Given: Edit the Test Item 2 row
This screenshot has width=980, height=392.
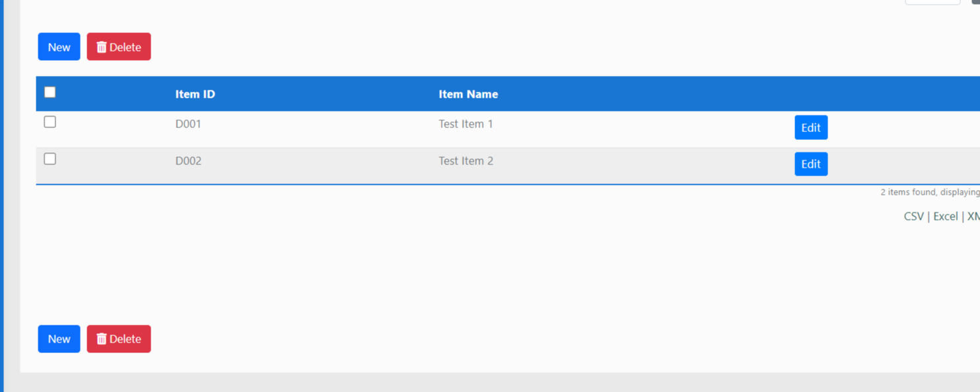Looking at the screenshot, I should point(810,164).
